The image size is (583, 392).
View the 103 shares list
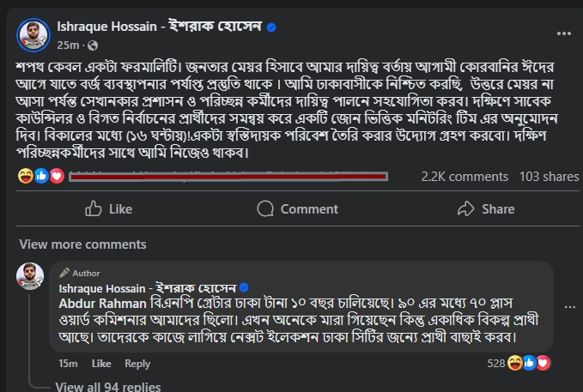549,177
